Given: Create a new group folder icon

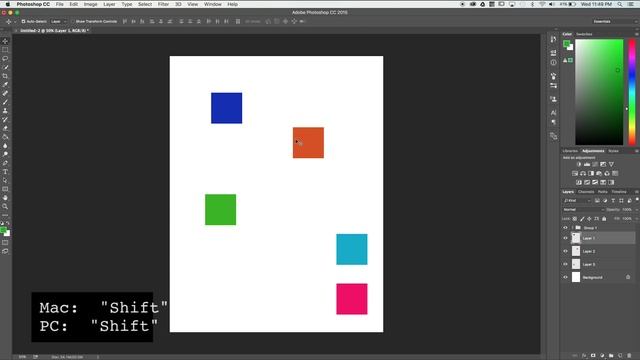Looking at the screenshot, I should tap(611, 356).
